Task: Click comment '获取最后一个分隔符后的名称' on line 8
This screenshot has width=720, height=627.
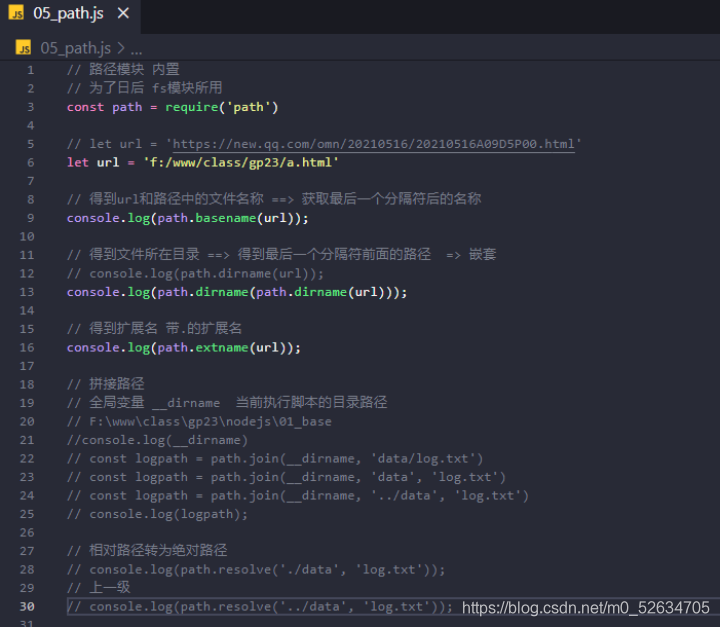Action: 391,199
